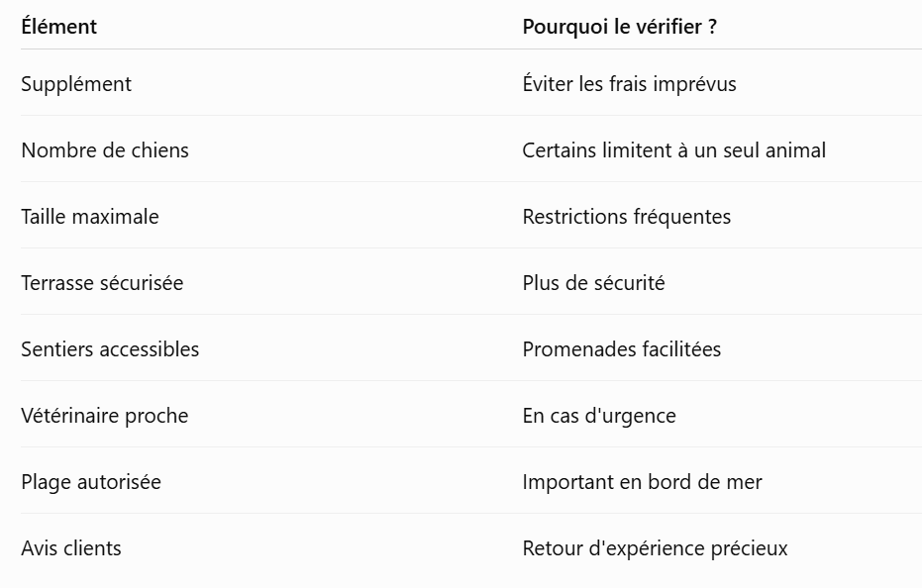Click 'Certains limitent à un seul animal'
Viewport: 922px width, 588px height.
pos(673,150)
